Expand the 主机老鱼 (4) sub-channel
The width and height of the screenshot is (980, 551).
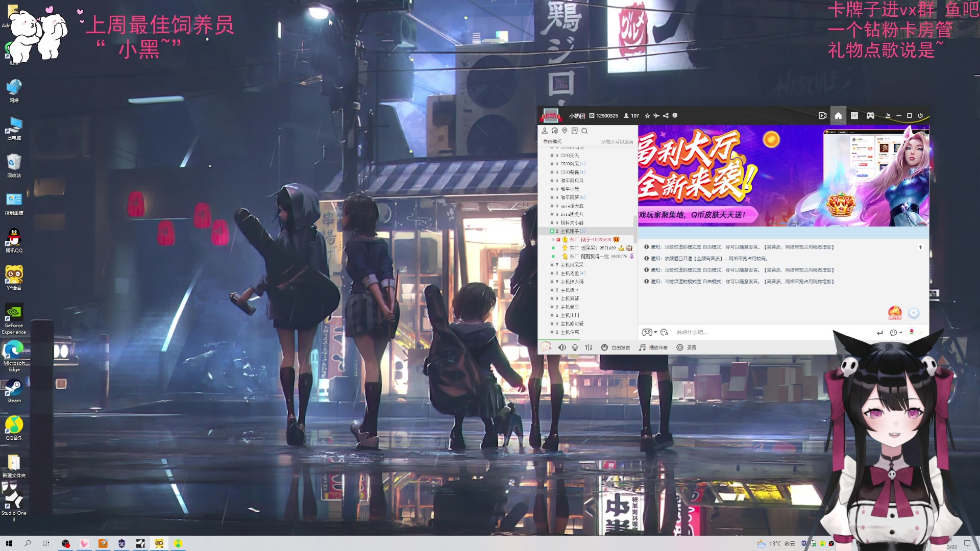573,273
